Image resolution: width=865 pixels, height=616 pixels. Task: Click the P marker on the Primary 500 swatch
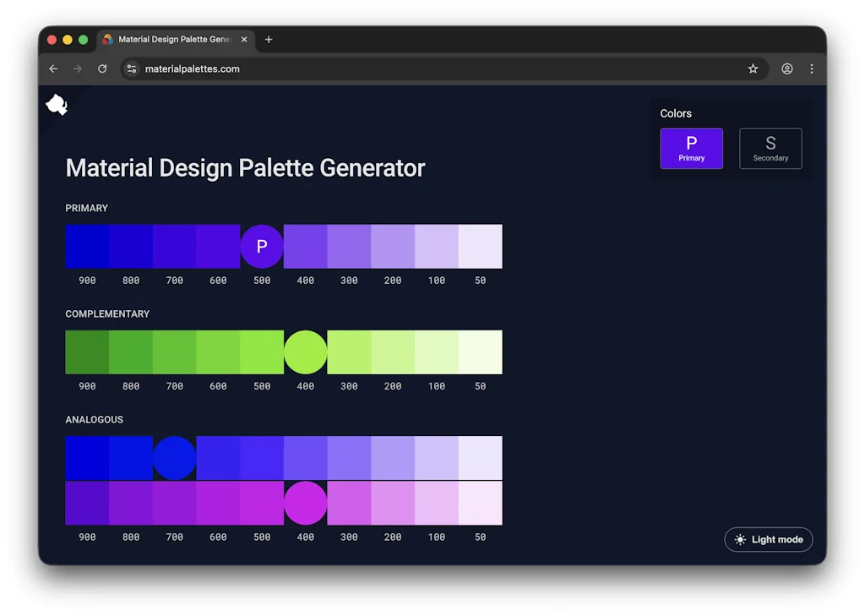(261, 246)
